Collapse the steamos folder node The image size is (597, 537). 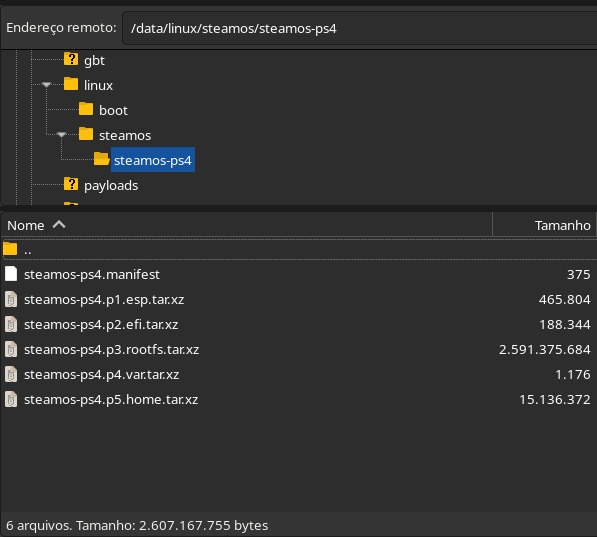pyautogui.click(x=61, y=134)
